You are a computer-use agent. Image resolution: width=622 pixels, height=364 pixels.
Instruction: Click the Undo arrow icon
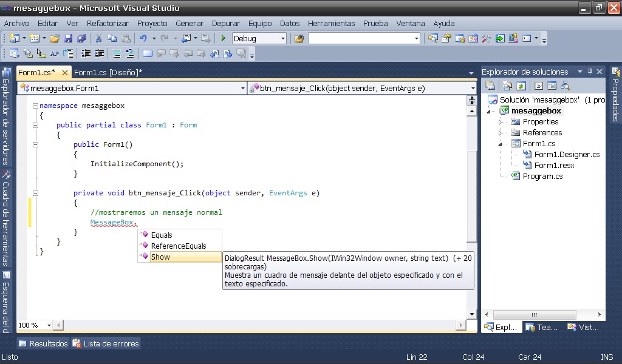point(142,38)
